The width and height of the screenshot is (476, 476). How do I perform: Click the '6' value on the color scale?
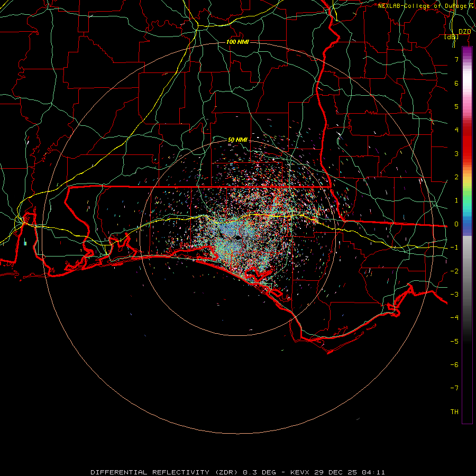pos(456,83)
